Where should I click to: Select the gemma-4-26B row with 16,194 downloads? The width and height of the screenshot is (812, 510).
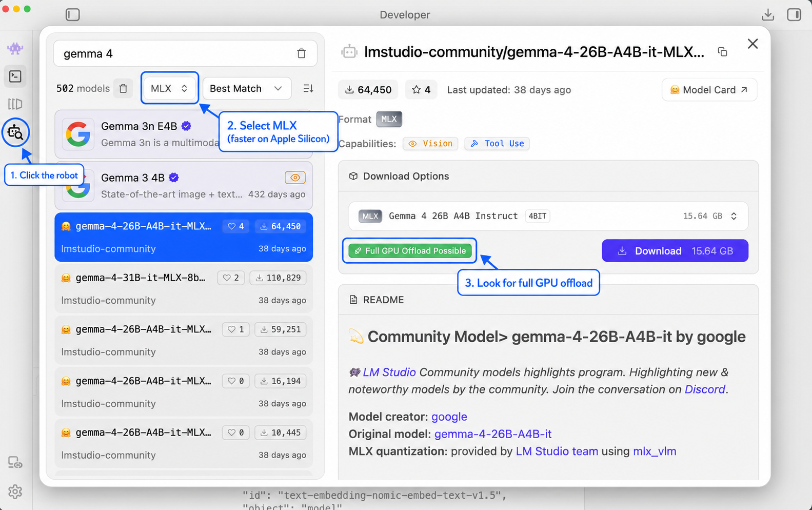tap(184, 392)
